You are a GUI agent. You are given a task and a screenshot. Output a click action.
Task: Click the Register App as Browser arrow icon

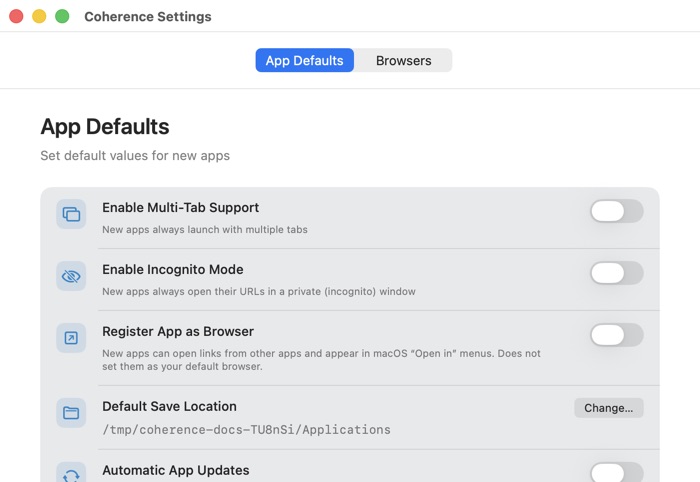[x=71, y=338]
